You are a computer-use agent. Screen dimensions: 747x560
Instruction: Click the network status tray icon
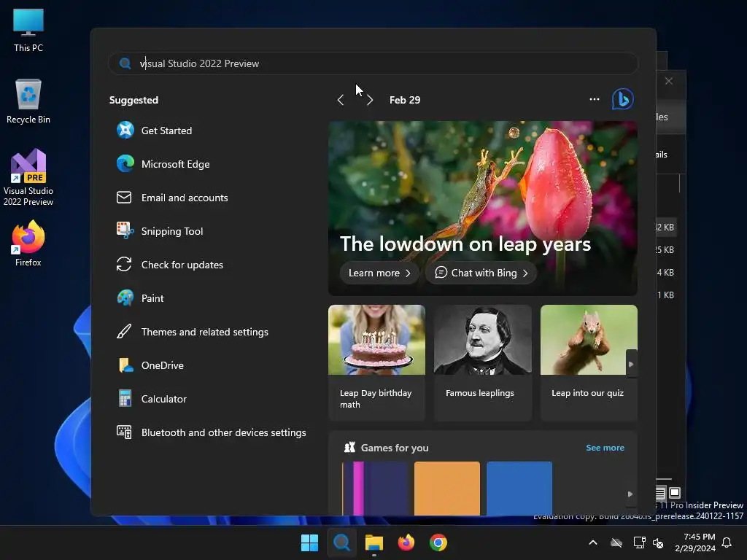tap(639, 542)
